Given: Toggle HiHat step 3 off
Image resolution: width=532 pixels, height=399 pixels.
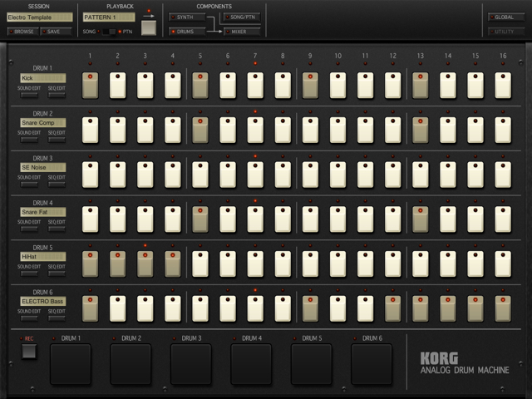Looking at the screenshot, I should [x=145, y=264].
